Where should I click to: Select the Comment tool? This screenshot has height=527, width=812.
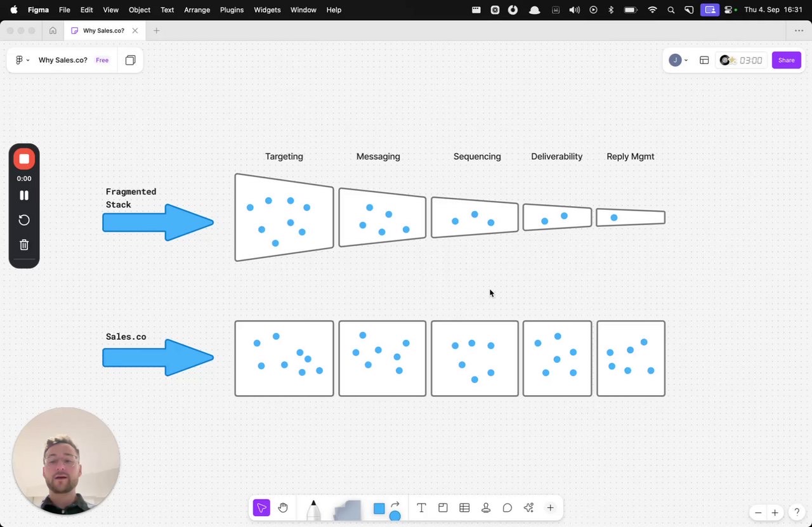(507, 507)
